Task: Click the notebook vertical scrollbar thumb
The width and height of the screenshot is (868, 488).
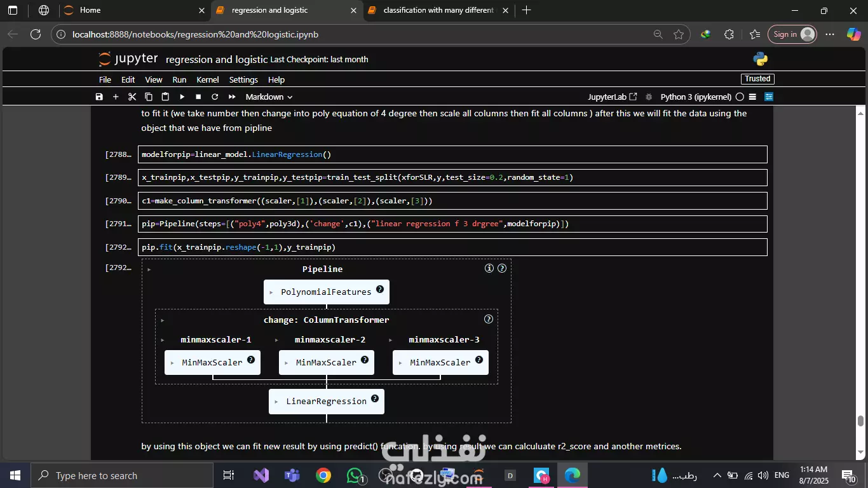Action: click(861, 421)
